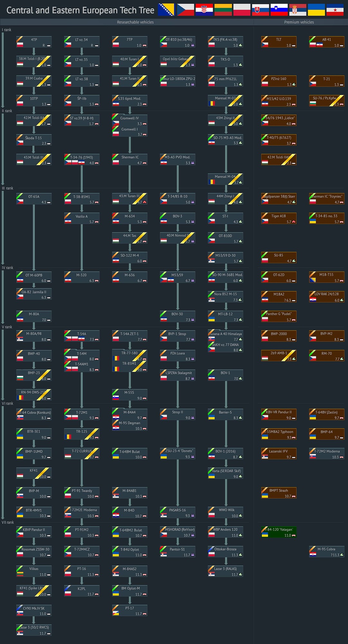Click the Yugoslav flag with red star

335,10
